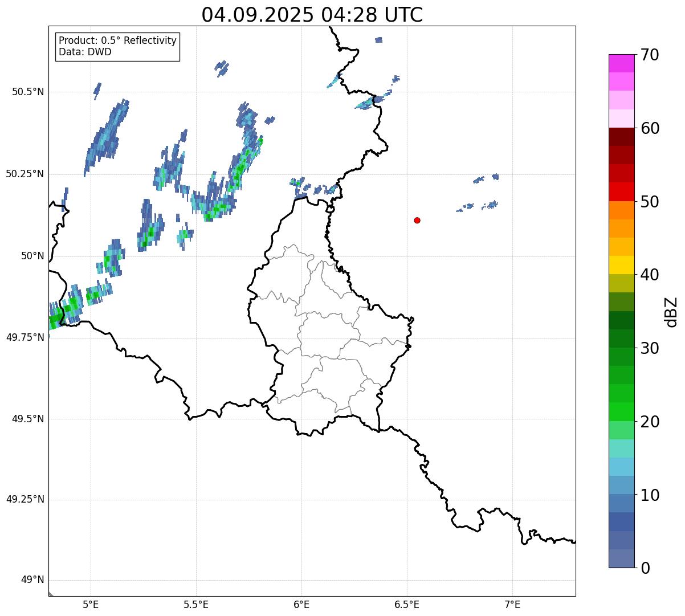Click the 49.25°N latitude label

tap(25, 499)
